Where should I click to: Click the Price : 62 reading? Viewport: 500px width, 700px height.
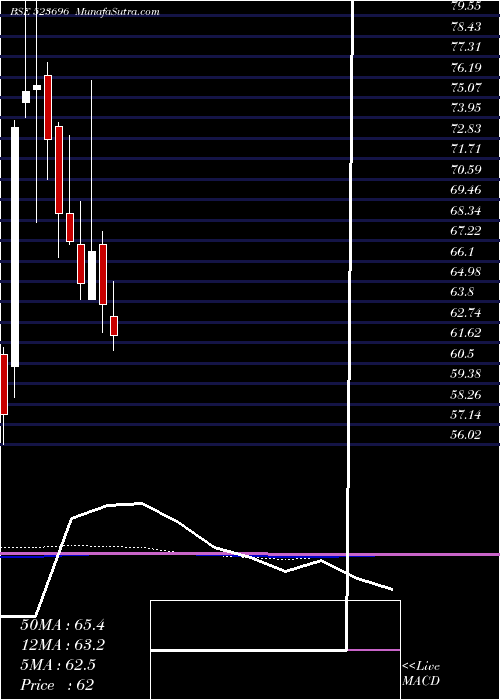coord(57,685)
